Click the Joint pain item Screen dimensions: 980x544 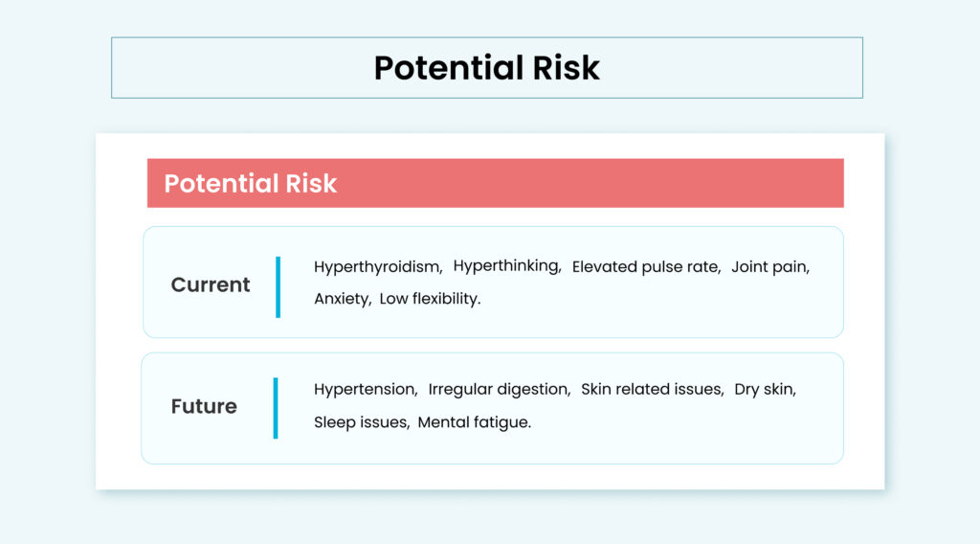point(770,267)
